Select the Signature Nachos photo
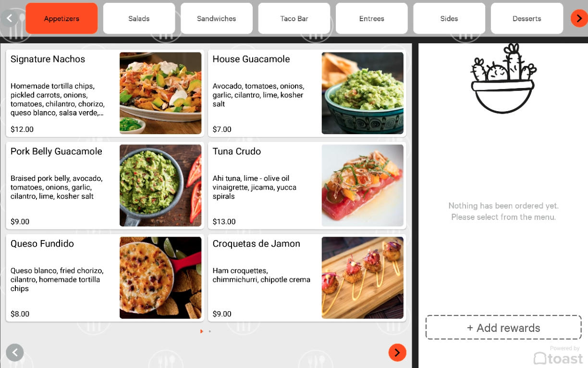Screen dimensions: 588x368 (x=160, y=93)
